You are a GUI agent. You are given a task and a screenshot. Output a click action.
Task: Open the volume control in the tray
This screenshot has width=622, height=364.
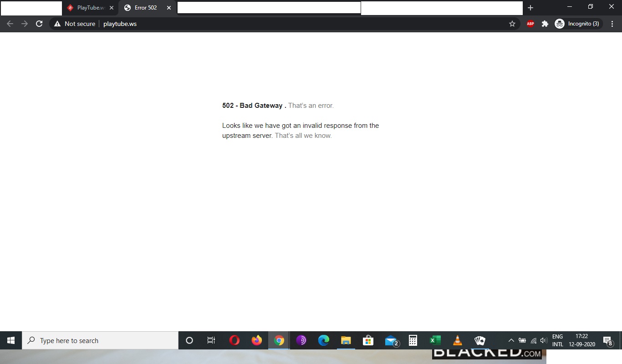pyautogui.click(x=544, y=340)
